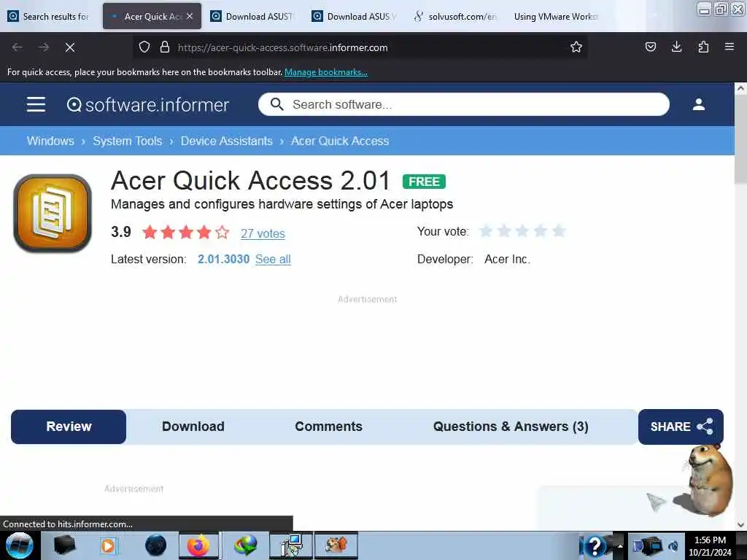Open the green globe download manager icon
The image size is (747, 560).
245,545
